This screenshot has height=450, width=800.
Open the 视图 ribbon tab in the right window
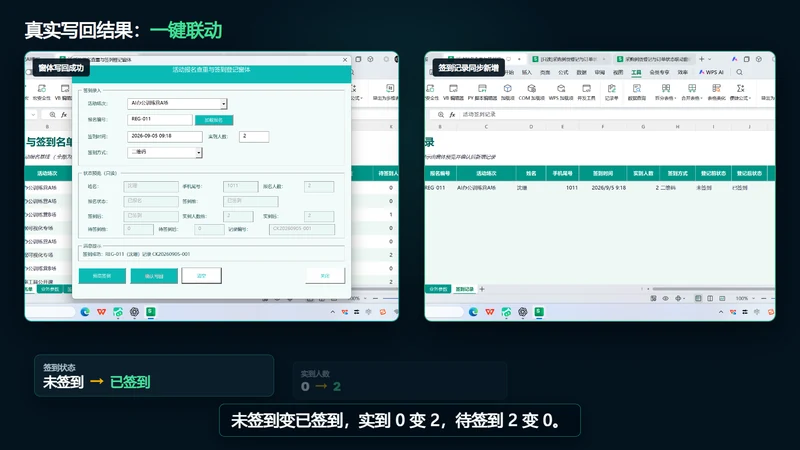pos(618,72)
